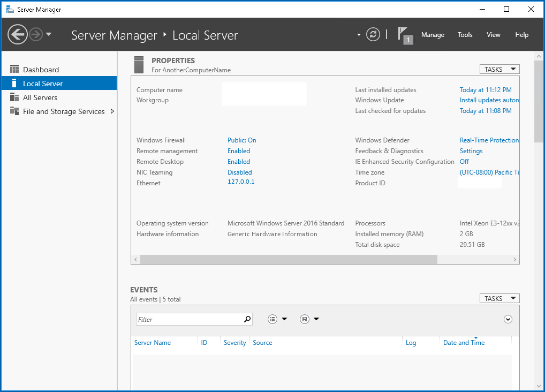Turn on IE Enhanced Security Configuration

pyautogui.click(x=464, y=161)
